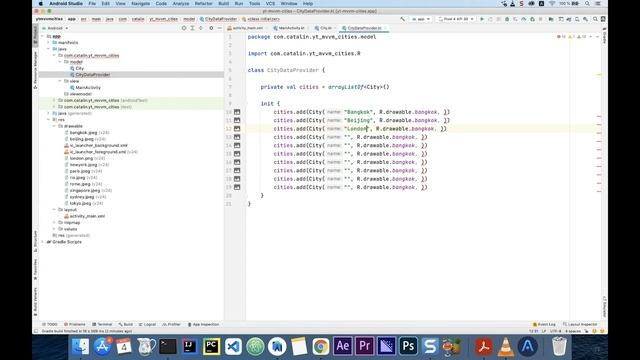Open Google Chrome from the dock

[321, 347]
